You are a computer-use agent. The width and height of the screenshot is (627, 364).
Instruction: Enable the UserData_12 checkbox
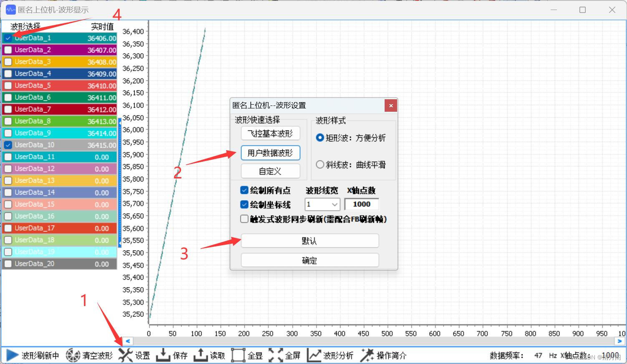click(x=8, y=169)
